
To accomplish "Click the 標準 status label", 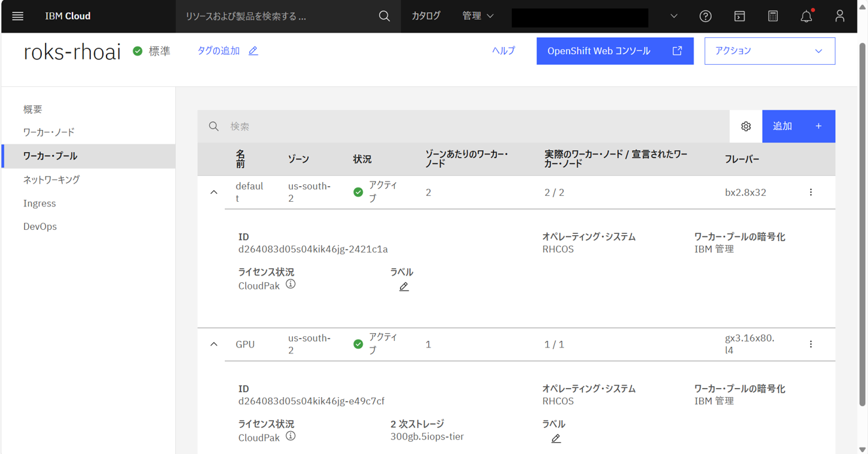I will (x=159, y=51).
